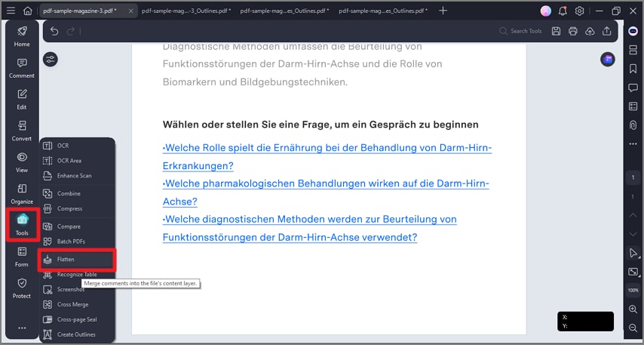Go to the previous page arrow

[633, 215]
